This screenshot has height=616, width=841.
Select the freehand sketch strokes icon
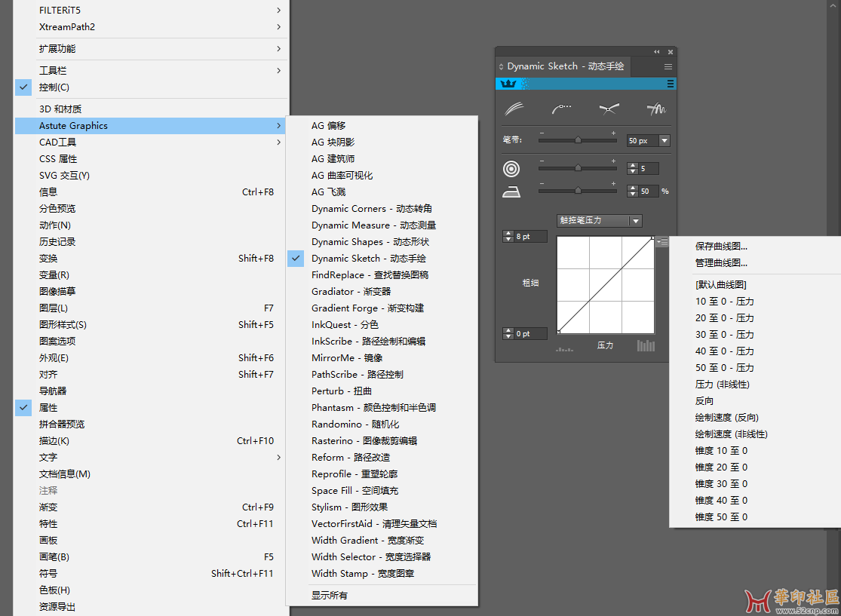[514, 109]
